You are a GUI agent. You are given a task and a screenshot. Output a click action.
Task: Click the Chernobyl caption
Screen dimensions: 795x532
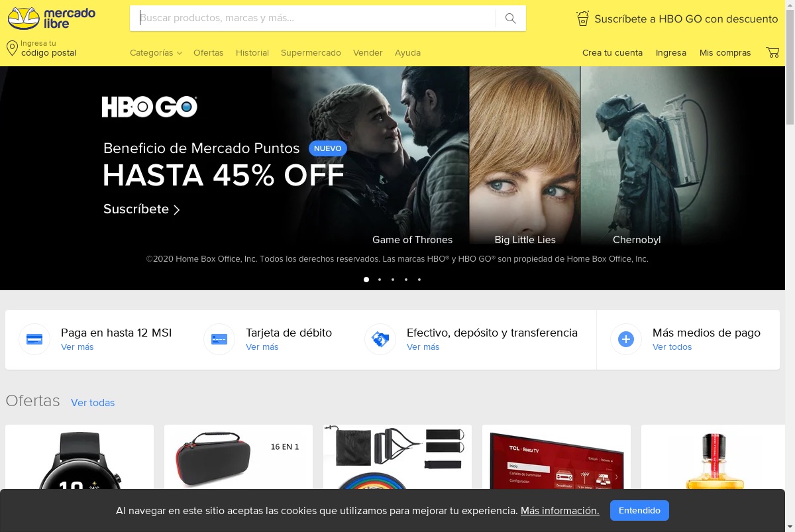pos(637,240)
